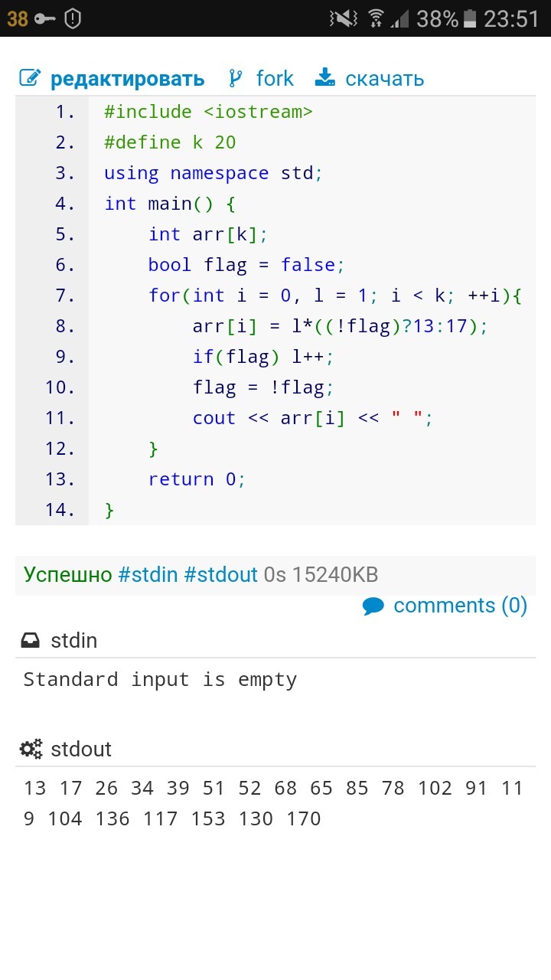Screen dimensions: 551x980
Task: Open the редактировать link
Action: coord(128,79)
